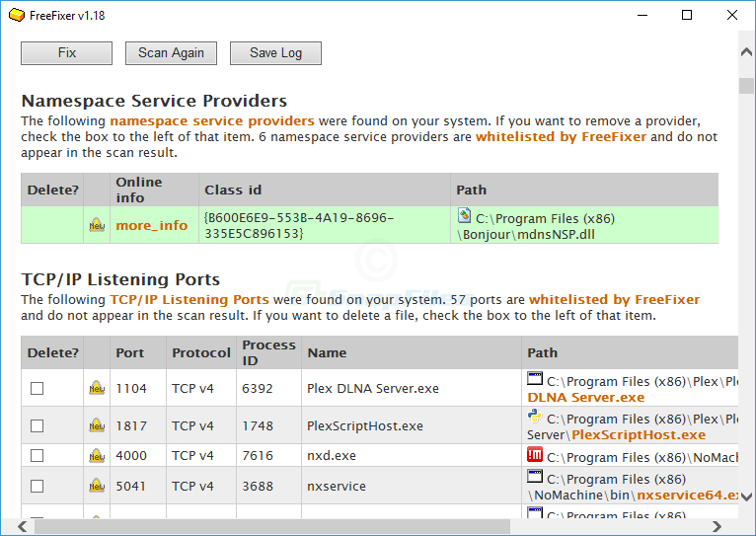The image size is (756, 536).
Task: Open the PlexScriptHost.exe path link
Action: 639,434
